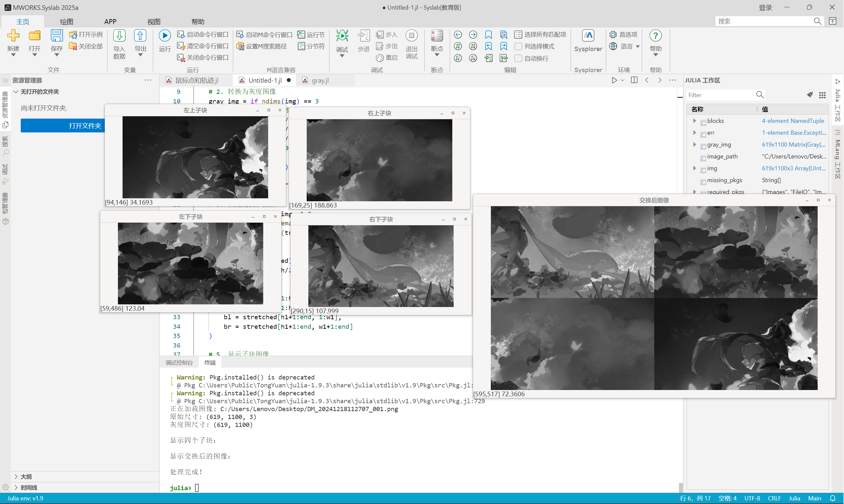Click 关闭命令行窗口 in the run group
Image resolution: width=844 pixels, height=504 pixels.
point(203,58)
